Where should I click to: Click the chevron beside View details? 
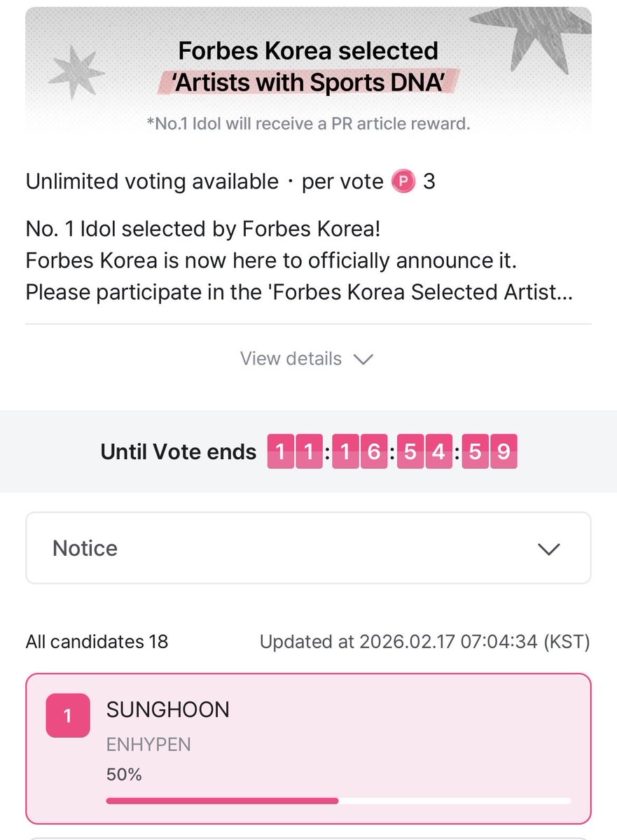[363, 359]
